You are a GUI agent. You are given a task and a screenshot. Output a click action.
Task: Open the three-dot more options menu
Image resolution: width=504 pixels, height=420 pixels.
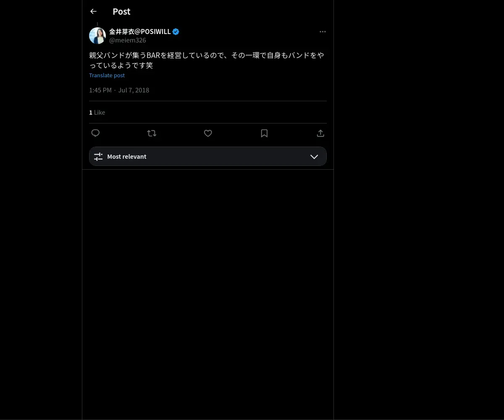click(323, 31)
